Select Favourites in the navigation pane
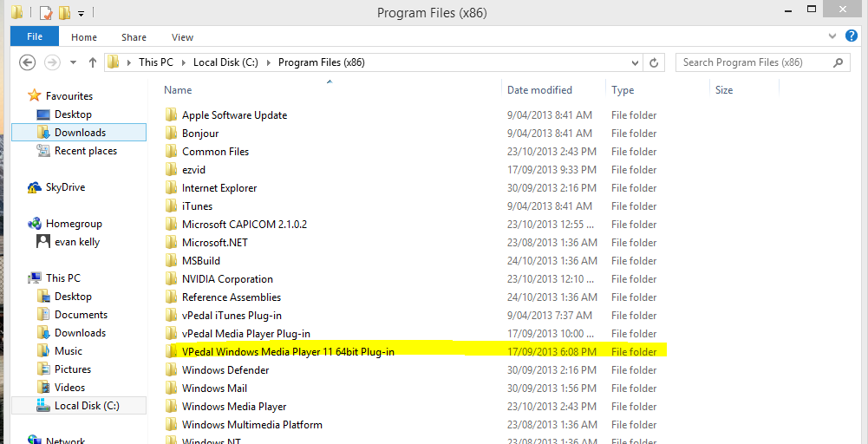 click(x=69, y=96)
